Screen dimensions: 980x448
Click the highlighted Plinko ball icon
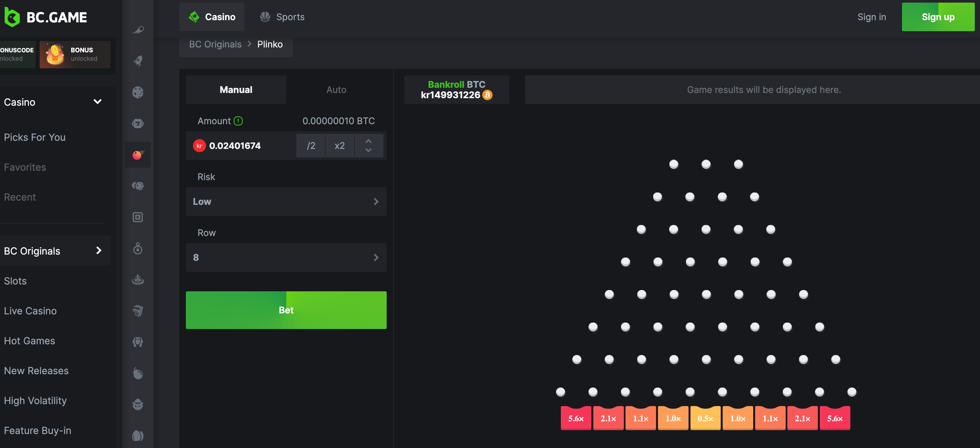[x=138, y=154]
